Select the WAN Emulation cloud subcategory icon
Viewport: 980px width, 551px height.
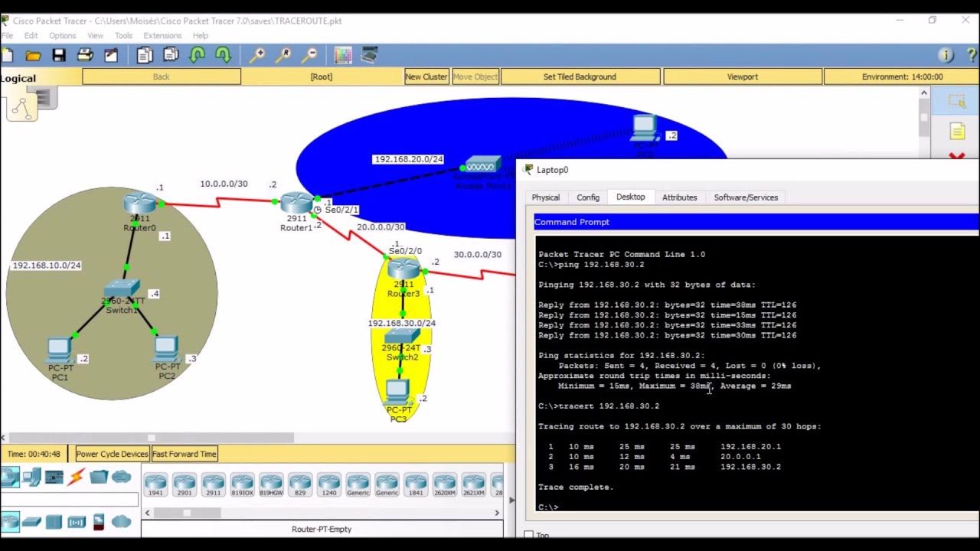[x=121, y=522]
